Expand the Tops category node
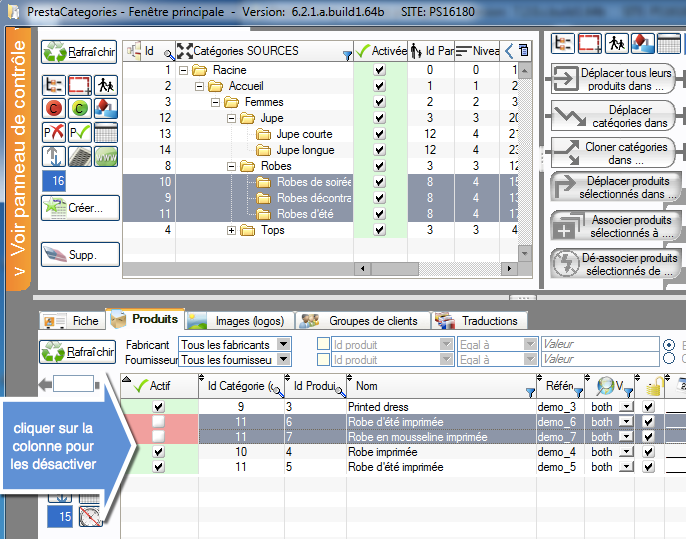686x539 pixels. [x=232, y=230]
